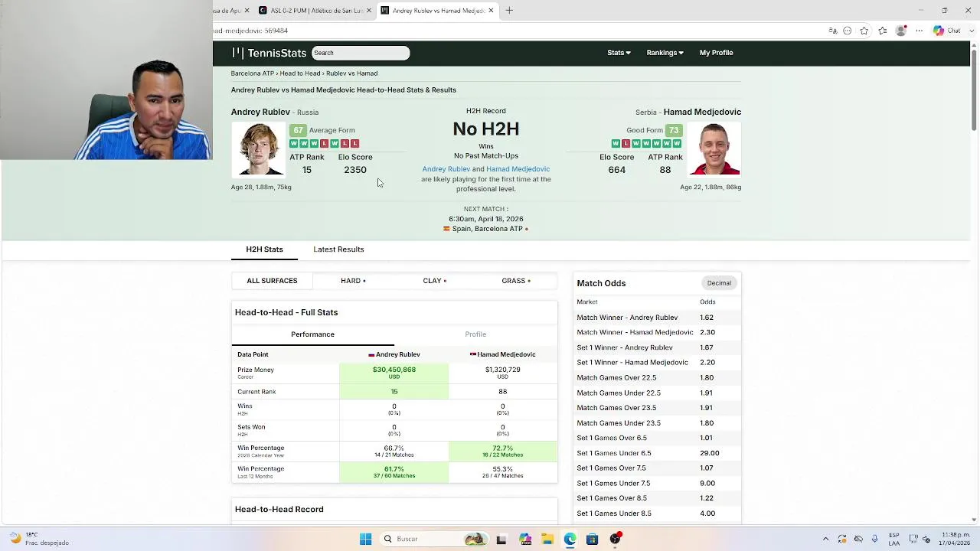Click Medjedovic's form score badge 73

point(673,130)
